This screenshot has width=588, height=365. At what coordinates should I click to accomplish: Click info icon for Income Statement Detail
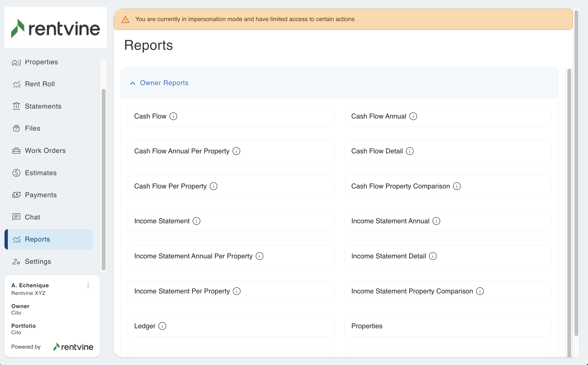pos(433,256)
